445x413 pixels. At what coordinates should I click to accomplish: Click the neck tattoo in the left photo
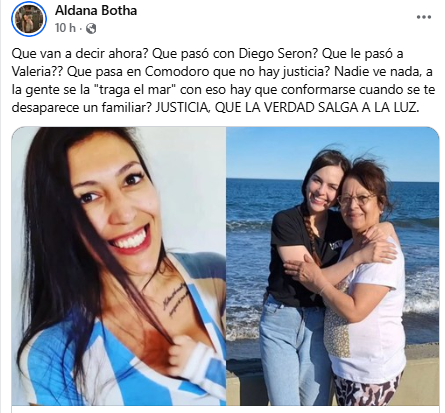pyautogui.click(x=176, y=300)
